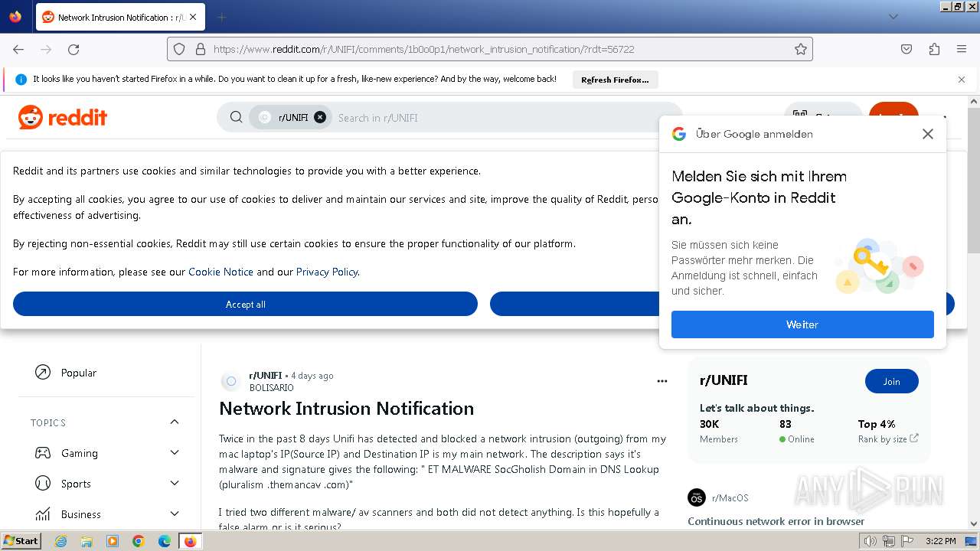Open r/UNIFI community link on post
The width and height of the screenshot is (980, 551).
(265, 376)
